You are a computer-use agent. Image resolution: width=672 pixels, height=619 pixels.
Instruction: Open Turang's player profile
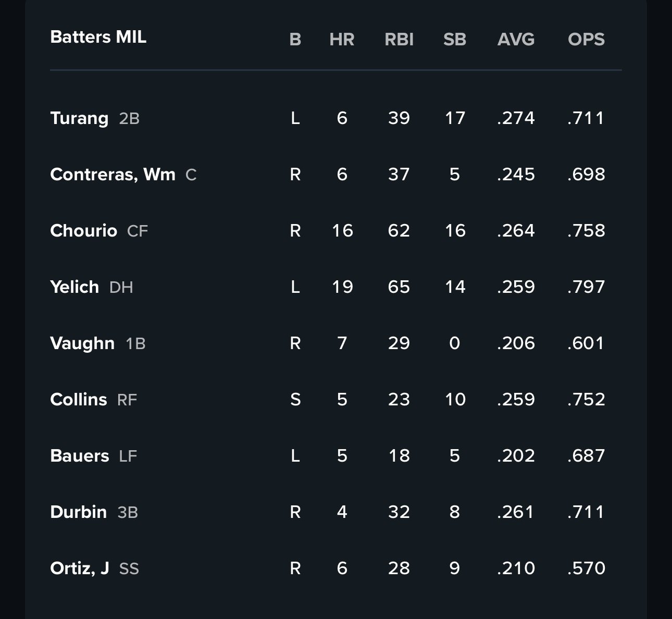coord(79,118)
